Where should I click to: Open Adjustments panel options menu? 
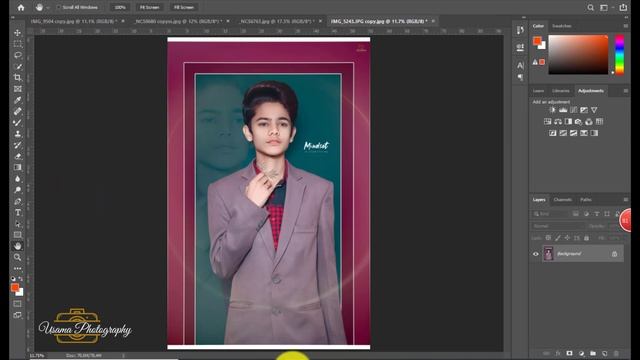pos(625,91)
